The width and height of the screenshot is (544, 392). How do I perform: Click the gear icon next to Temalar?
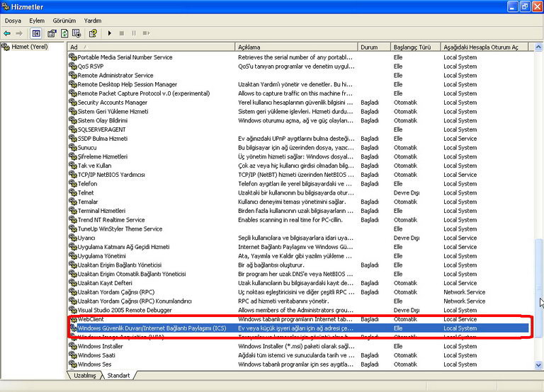pos(73,202)
